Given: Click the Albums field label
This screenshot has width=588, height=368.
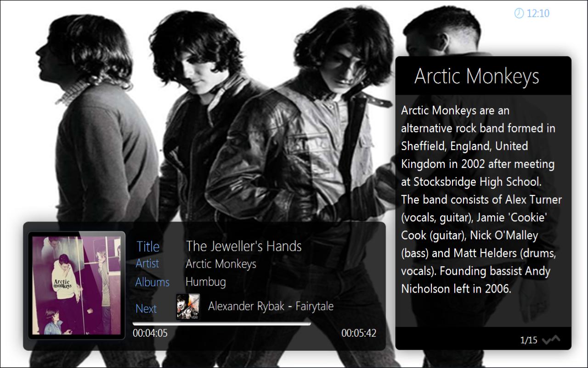Looking at the screenshot, I should point(153,282).
